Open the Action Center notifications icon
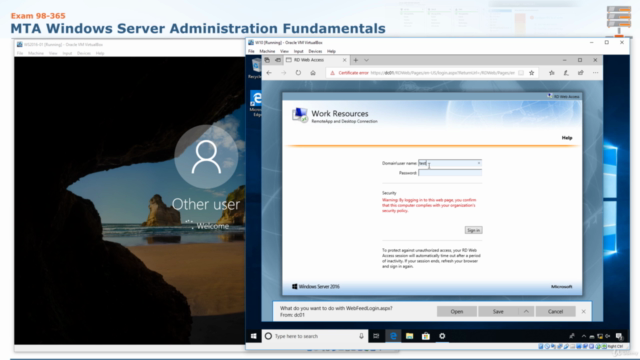Image resolution: width=640 pixels, height=360 pixels. [620, 336]
